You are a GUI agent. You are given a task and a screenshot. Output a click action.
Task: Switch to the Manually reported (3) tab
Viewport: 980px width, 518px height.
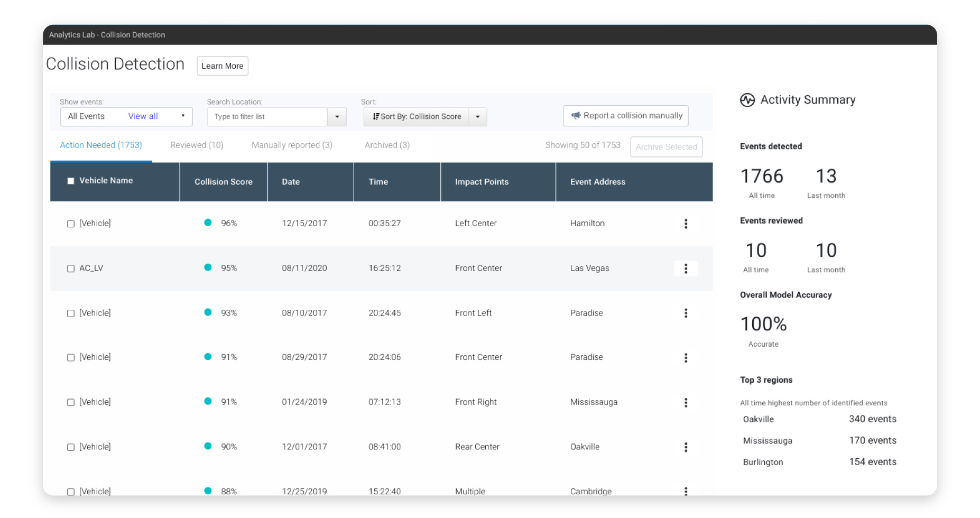[292, 145]
